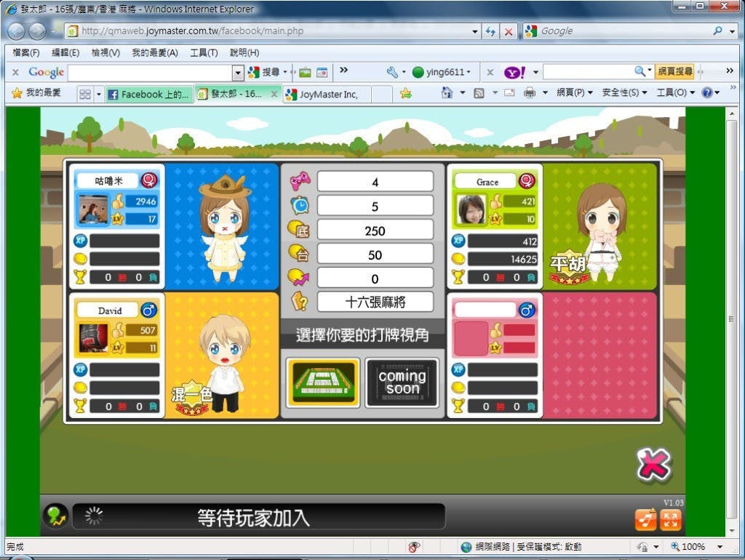Click the female gender icon beside 咕嚕米
The height and width of the screenshot is (560, 745).
pyautogui.click(x=149, y=180)
